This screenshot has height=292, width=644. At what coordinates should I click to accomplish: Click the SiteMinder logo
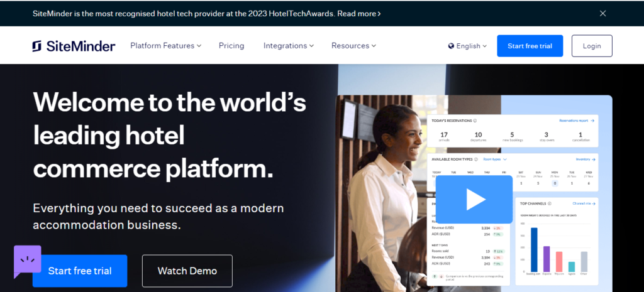click(74, 46)
